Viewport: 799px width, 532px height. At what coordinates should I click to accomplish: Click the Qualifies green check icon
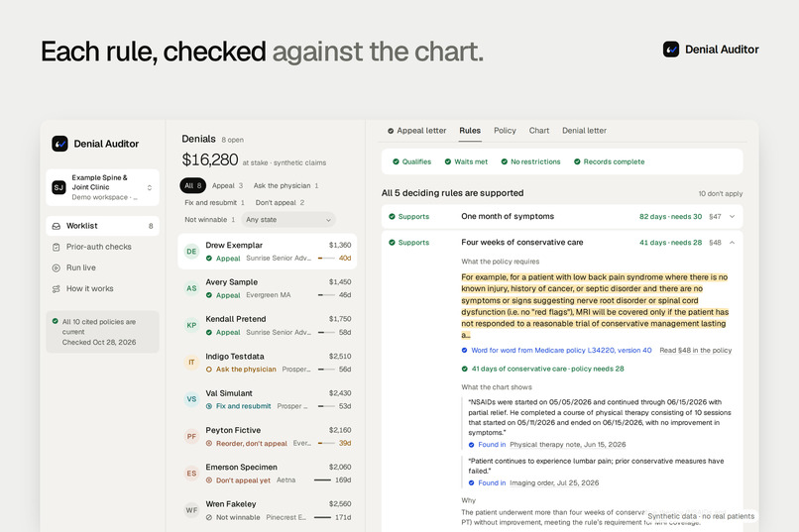pos(396,161)
